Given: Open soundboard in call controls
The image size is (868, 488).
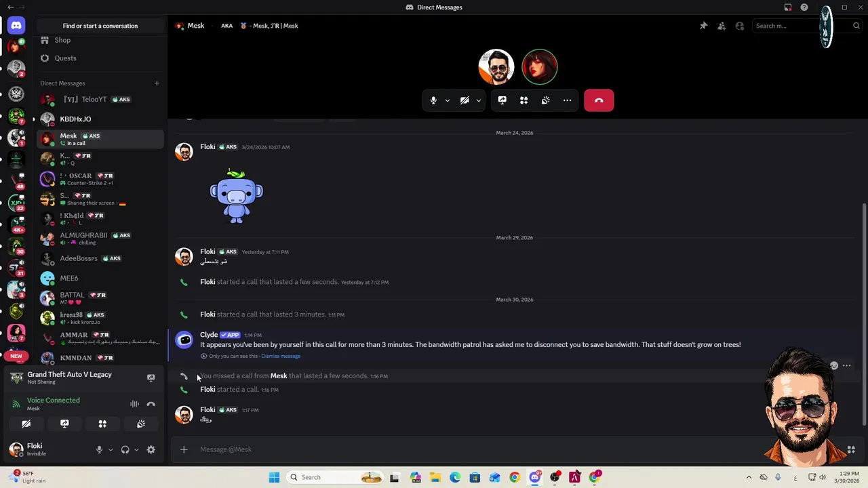Looking at the screenshot, I should (x=545, y=100).
